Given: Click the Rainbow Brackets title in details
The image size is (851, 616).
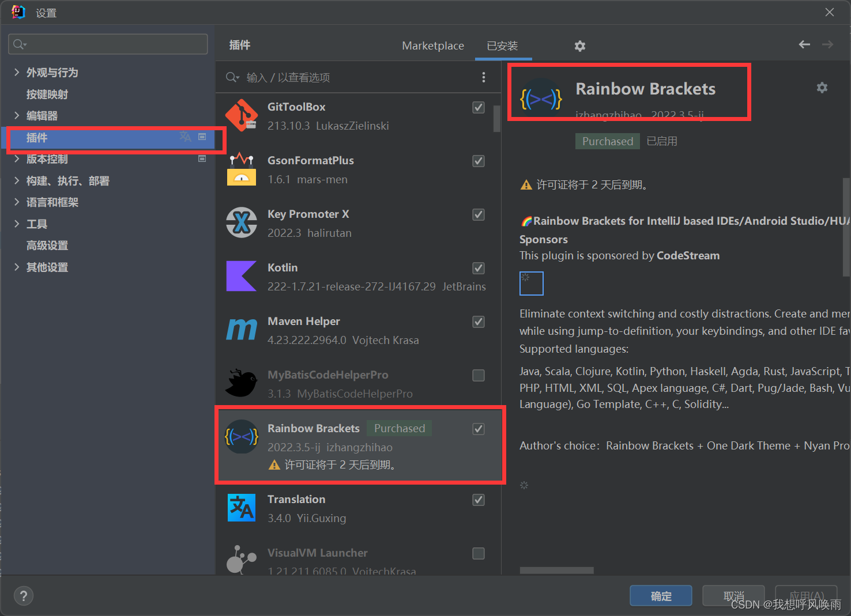Looking at the screenshot, I should (x=645, y=89).
